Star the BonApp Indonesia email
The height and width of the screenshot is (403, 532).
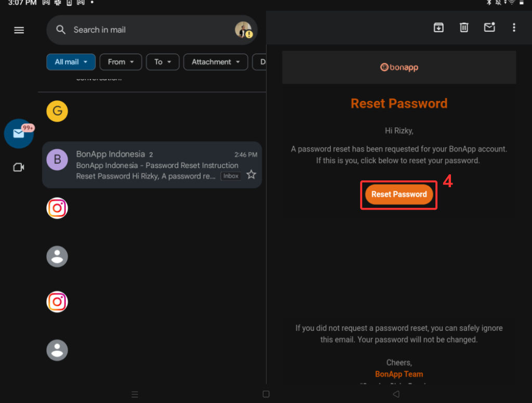point(251,175)
